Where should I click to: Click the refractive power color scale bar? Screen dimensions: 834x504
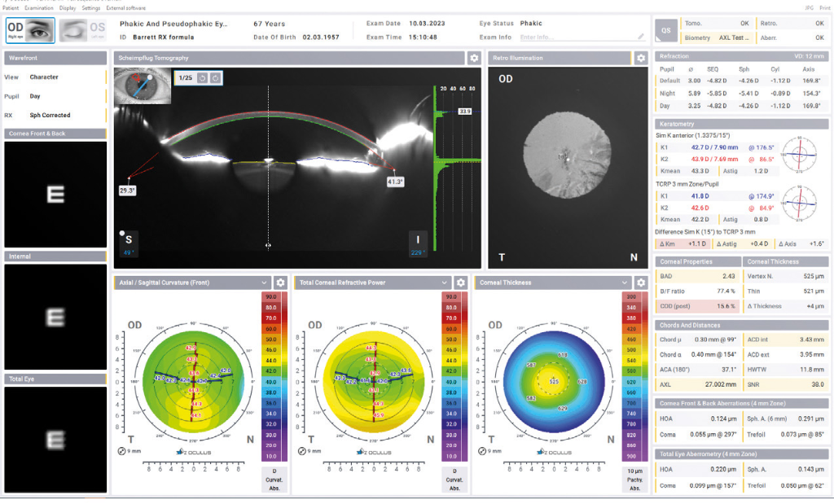pos(454,376)
